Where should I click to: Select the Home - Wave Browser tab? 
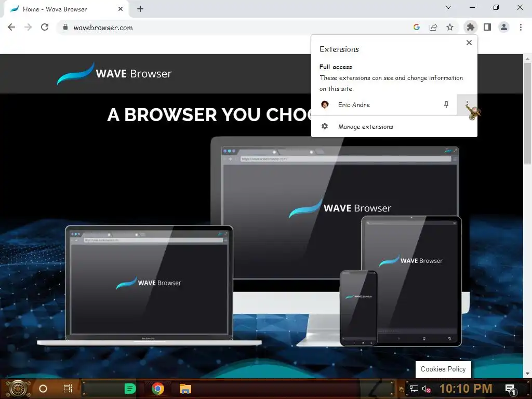tap(66, 9)
